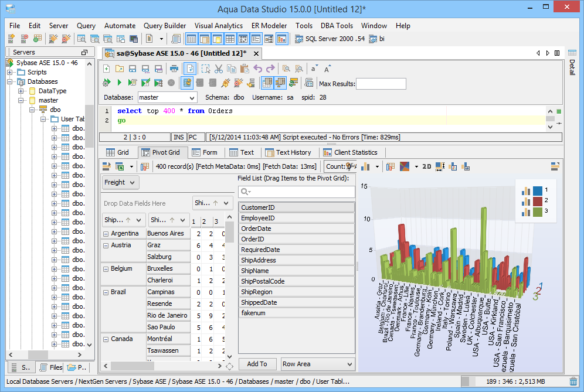
Task: Click the green legend swatch for series 3
Action: (538, 212)
